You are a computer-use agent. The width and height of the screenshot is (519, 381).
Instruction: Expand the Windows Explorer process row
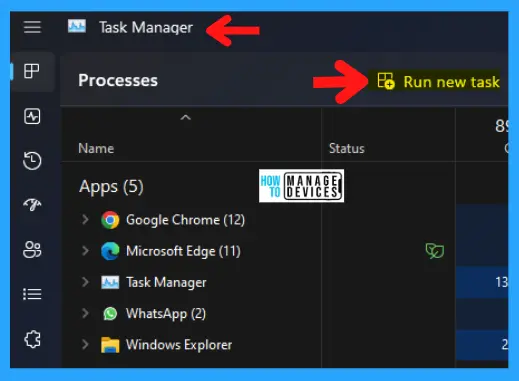pyautogui.click(x=85, y=344)
